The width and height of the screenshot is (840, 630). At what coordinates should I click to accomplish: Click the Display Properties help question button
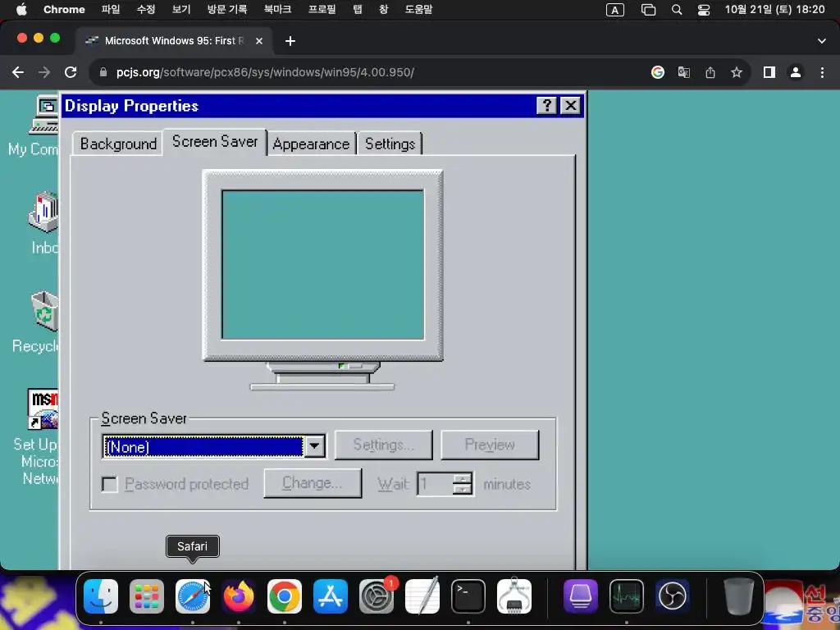click(x=547, y=106)
